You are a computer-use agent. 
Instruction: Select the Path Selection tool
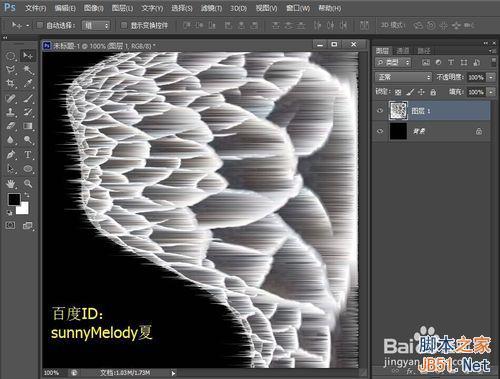pyautogui.click(x=11, y=169)
